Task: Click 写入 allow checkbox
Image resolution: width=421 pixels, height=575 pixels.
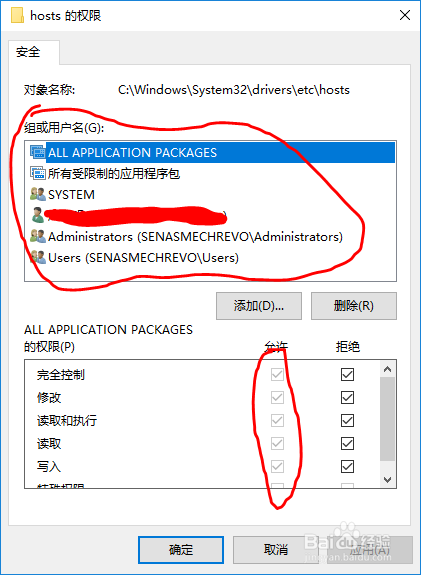Action: 277,466
